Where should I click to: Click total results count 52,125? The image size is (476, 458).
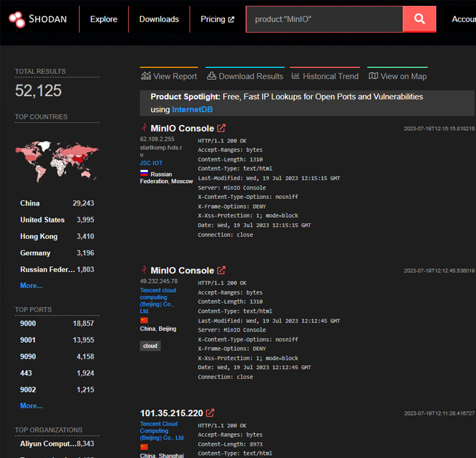coord(38,90)
